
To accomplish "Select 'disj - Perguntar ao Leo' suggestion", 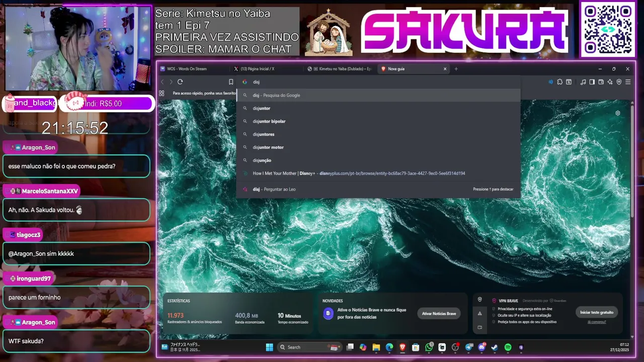I will 378,189.
